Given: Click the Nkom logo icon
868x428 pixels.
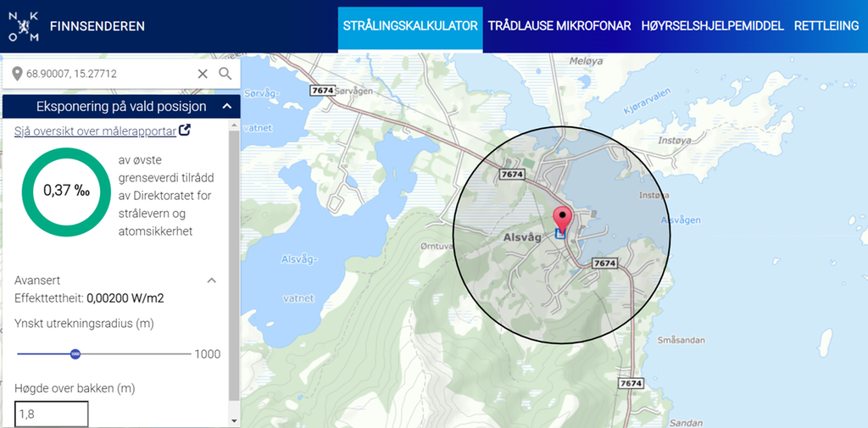Looking at the screenshot, I should pos(23,26).
